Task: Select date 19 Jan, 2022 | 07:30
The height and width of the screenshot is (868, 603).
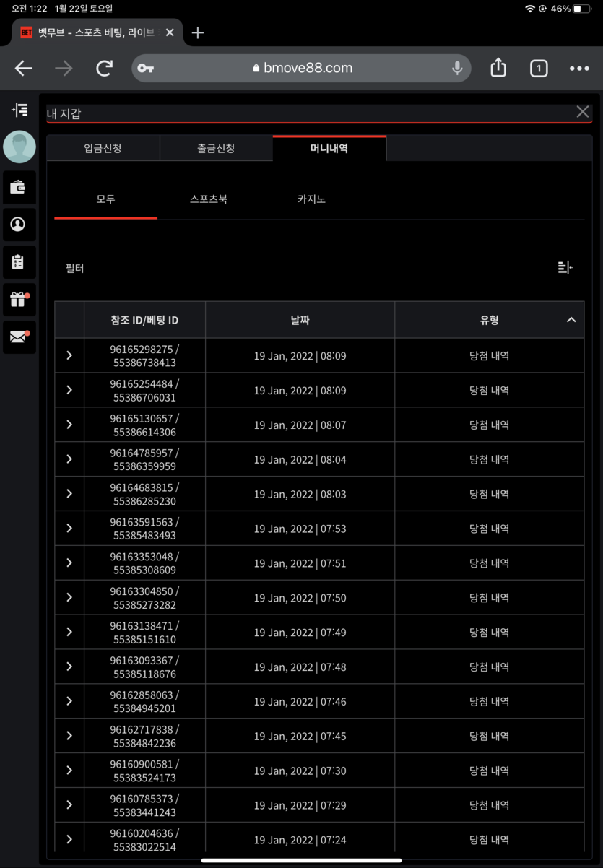Action: coord(300,771)
